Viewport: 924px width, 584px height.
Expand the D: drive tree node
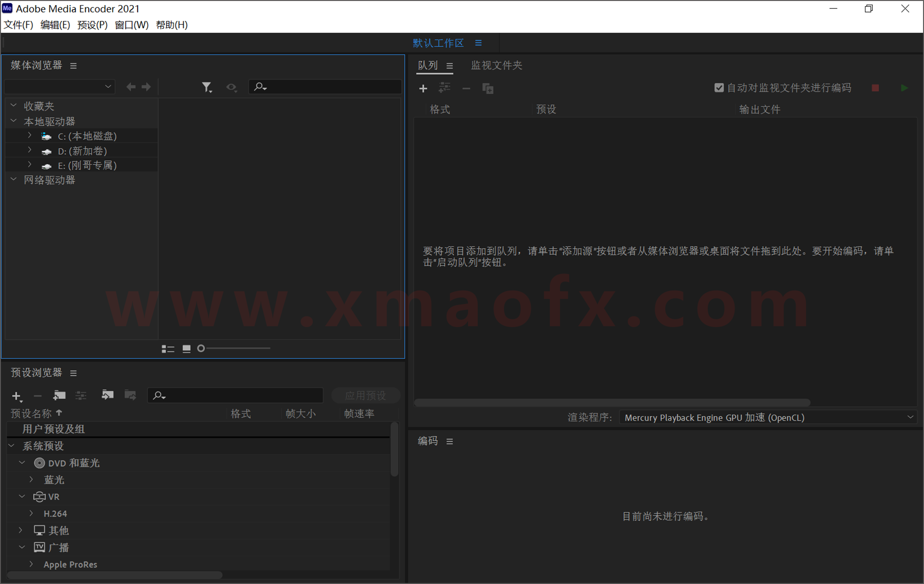click(x=30, y=150)
